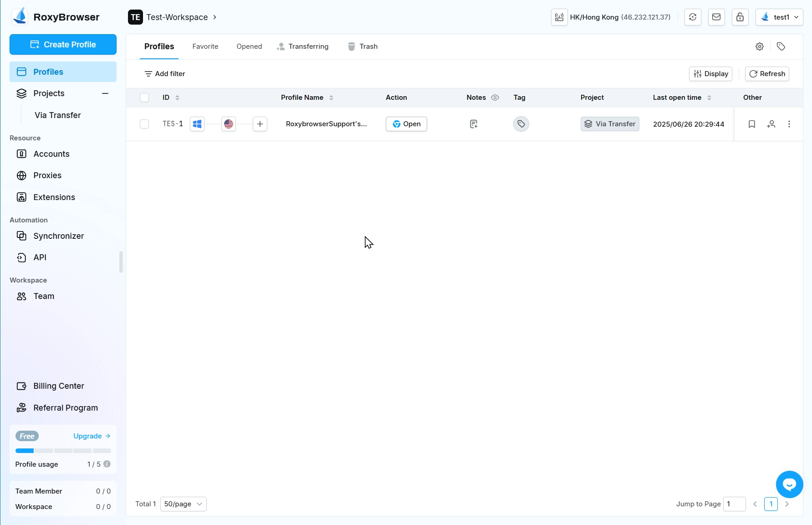This screenshot has height=525, width=812.
Task: Click the Create Profile button
Action: pyautogui.click(x=63, y=45)
